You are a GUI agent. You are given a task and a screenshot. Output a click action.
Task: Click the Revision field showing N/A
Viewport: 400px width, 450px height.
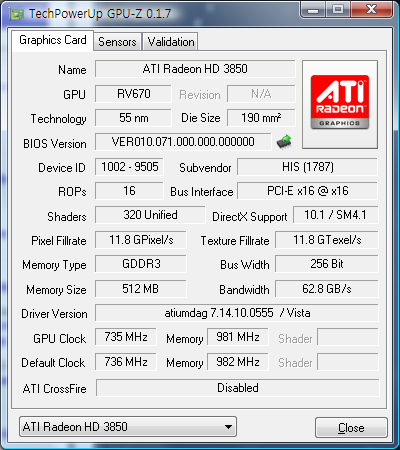point(261,94)
